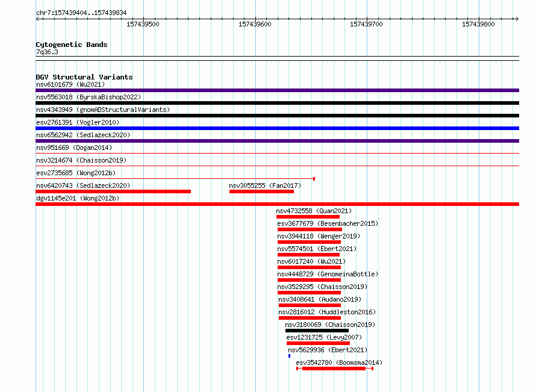The image size is (536, 392).
Task: Open nsv5629936 (Ebert2021) label
Action: (x=328, y=350)
